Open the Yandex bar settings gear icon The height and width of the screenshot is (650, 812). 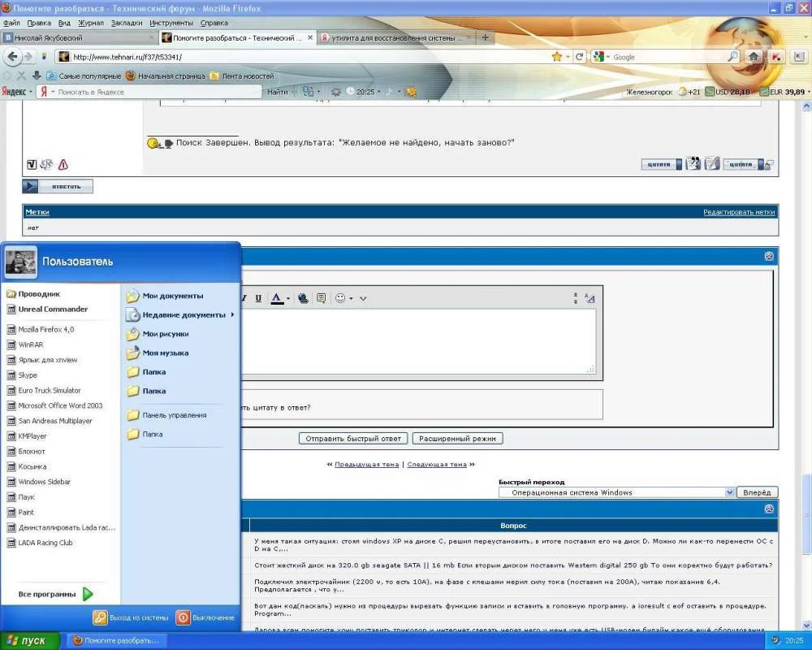[x=335, y=92]
